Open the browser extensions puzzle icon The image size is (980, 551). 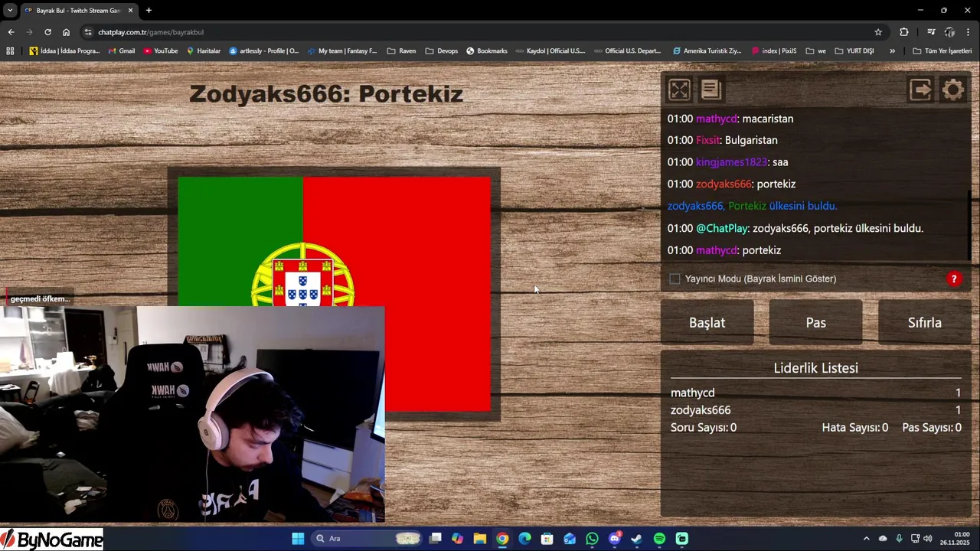pyautogui.click(x=904, y=32)
